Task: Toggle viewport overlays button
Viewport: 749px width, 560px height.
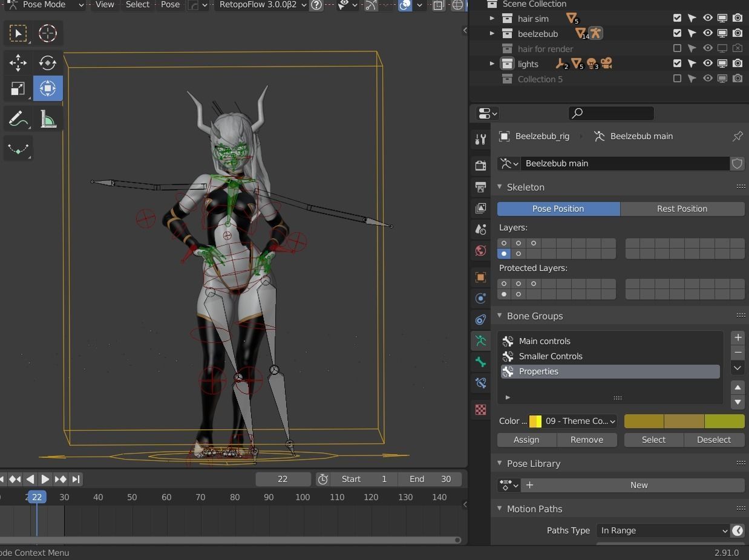Action: click(x=405, y=5)
